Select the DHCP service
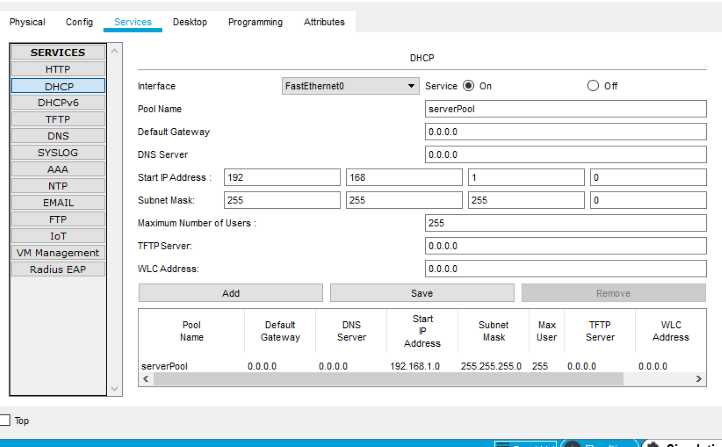The image size is (722, 447). pos(58,86)
